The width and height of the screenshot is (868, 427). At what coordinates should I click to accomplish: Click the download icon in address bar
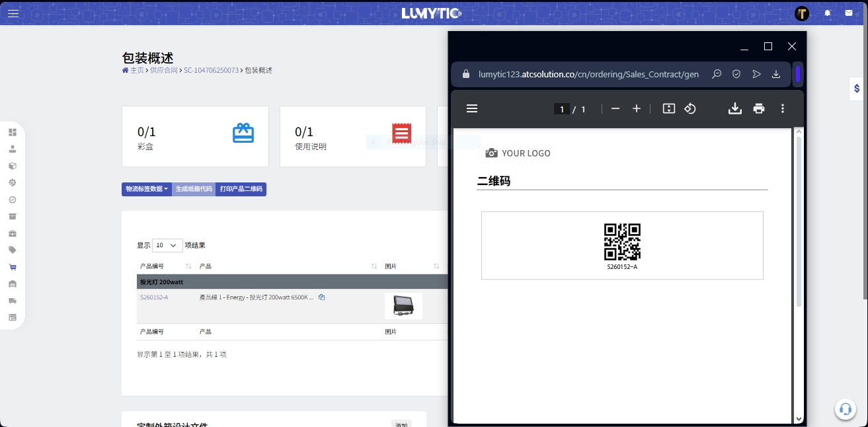coord(776,74)
